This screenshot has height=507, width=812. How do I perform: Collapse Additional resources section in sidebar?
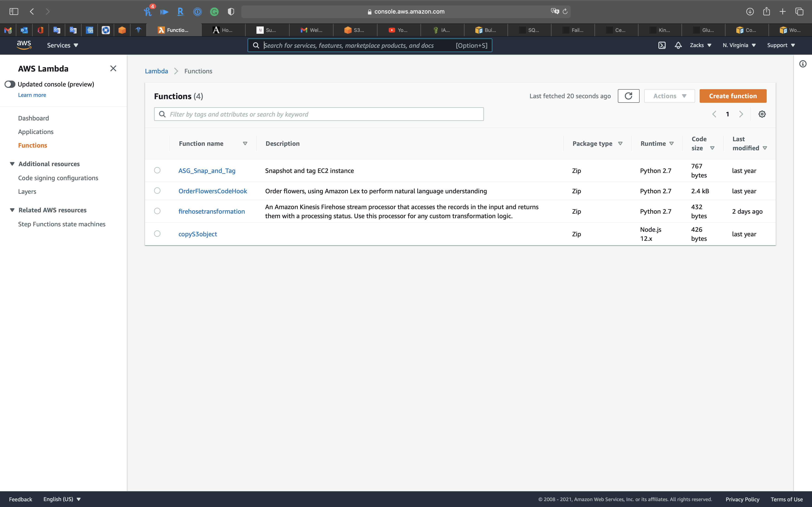click(12, 164)
